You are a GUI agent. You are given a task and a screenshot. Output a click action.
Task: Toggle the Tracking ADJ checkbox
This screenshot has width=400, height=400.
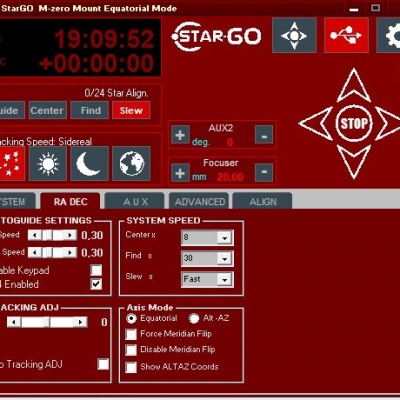[103, 364]
